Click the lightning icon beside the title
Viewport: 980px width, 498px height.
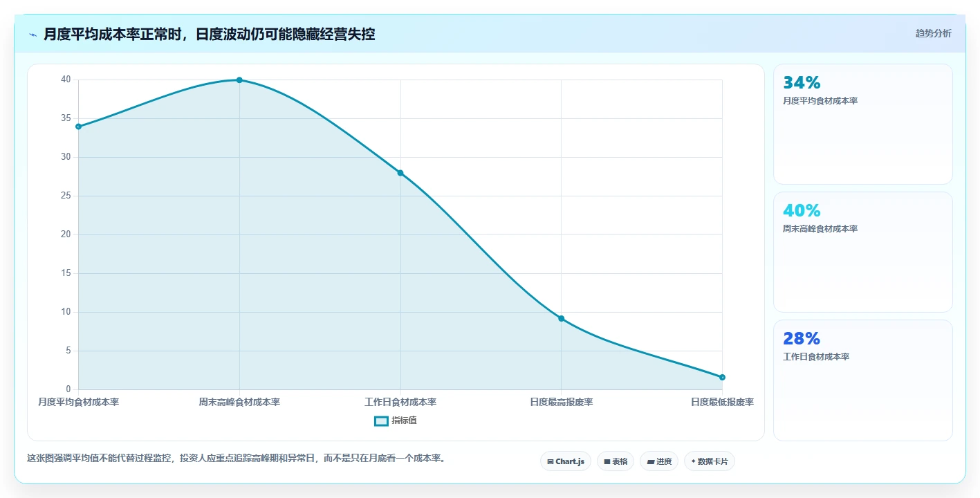33,34
